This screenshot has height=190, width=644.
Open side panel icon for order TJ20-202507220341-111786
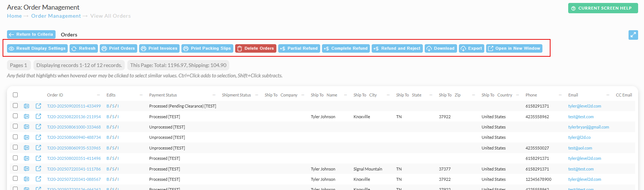(26, 169)
